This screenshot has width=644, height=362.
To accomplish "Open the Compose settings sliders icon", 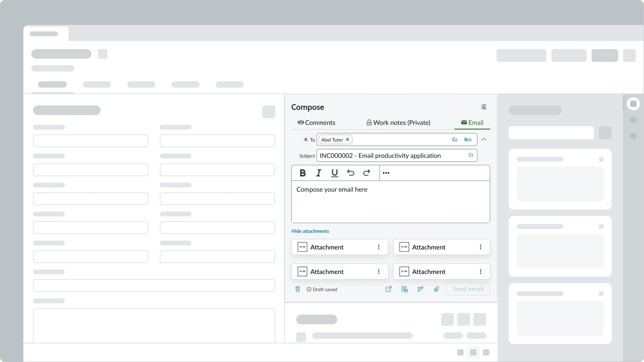I will coord(484,107).
